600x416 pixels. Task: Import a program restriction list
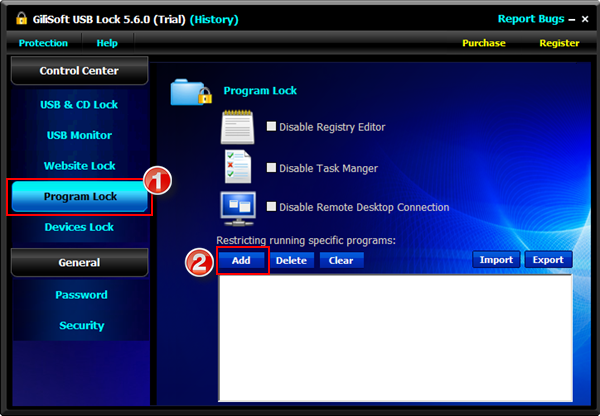(496, 259)
